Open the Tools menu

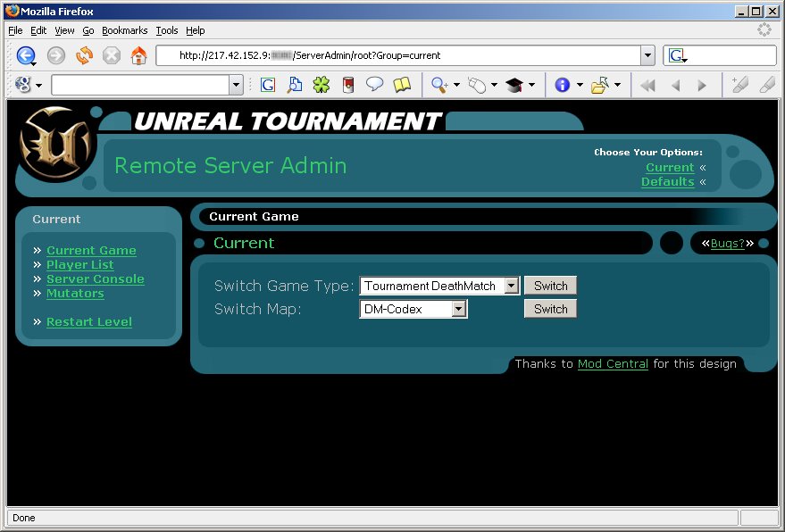coord(167,30)
